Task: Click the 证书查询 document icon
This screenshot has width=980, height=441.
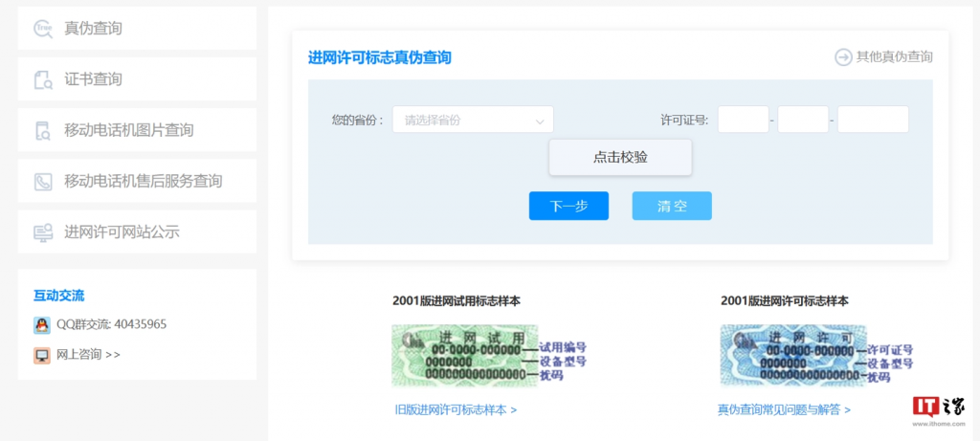Action: pyautogui.click(x=44, y=80)
